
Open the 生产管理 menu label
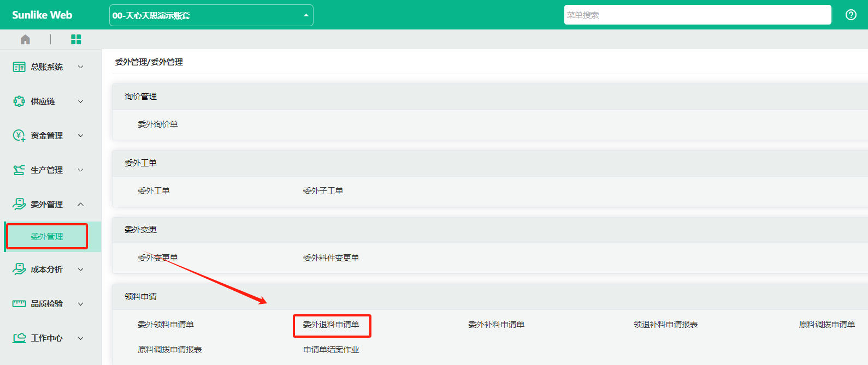pos(47,170)
